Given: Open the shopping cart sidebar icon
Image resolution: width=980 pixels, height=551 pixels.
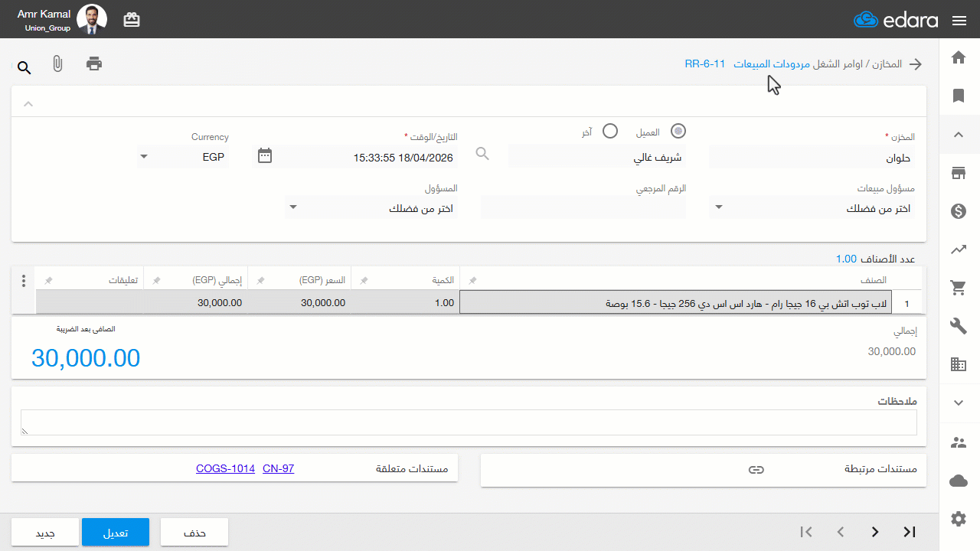Looking at the screenshot, I should [958, 288].
